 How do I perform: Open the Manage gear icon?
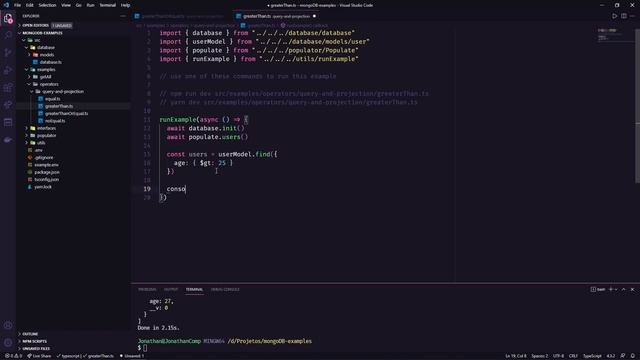click(8, 342)
